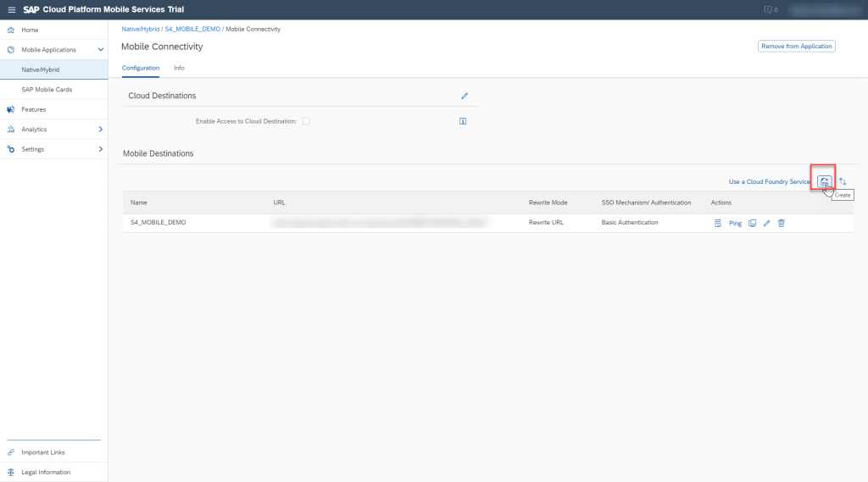Open the hamburger navigation menu
868x482 pixels.
pyautogui.click(x=11, y=9)
